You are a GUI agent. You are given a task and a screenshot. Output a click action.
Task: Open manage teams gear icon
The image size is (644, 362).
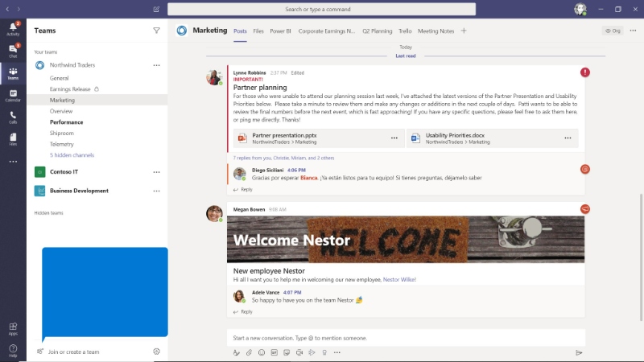[156, 352]
